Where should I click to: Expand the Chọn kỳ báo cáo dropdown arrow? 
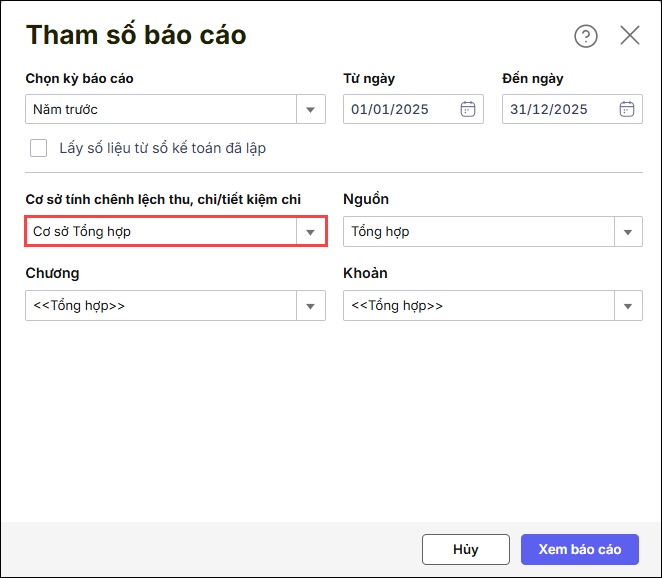[x=310, y=109]
